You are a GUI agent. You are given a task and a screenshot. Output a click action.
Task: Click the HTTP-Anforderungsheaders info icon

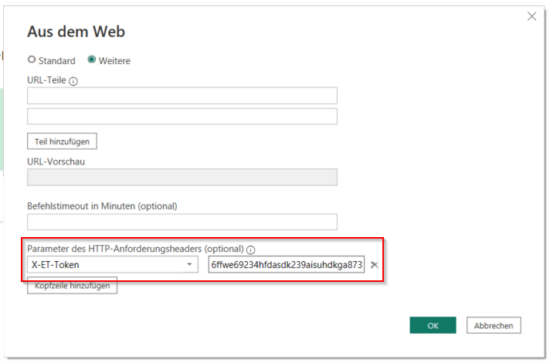(x=250, y=250)
